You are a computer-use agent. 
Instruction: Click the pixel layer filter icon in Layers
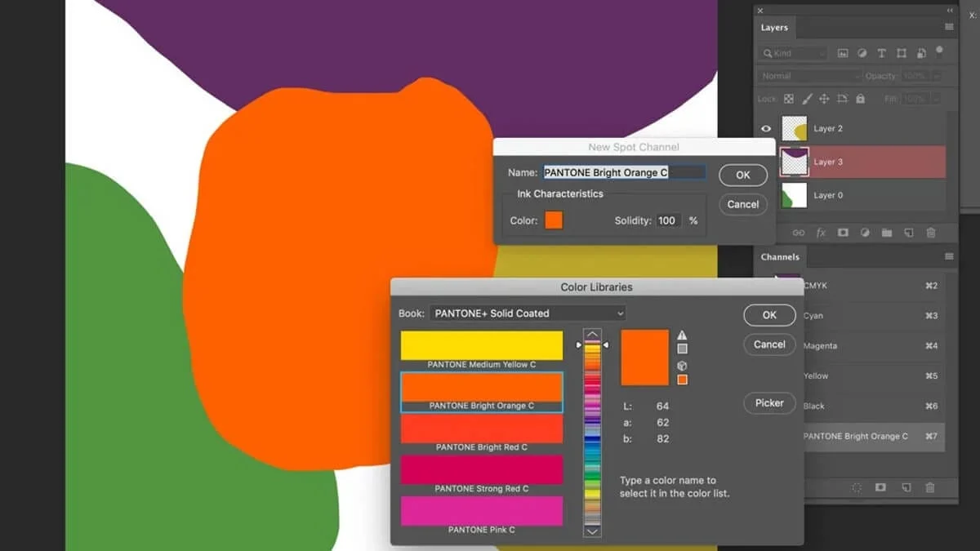point(843,53)
